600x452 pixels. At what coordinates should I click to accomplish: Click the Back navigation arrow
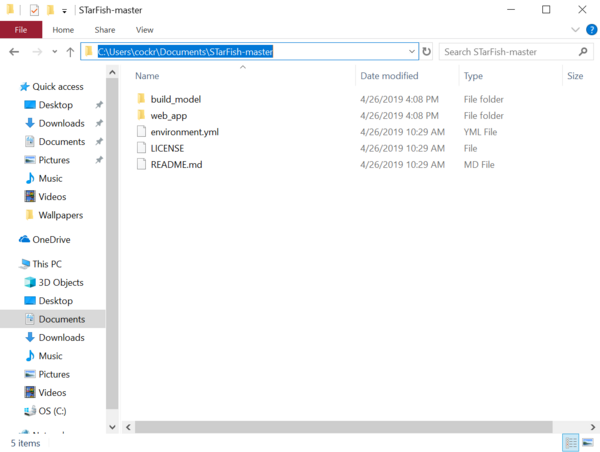14,52
